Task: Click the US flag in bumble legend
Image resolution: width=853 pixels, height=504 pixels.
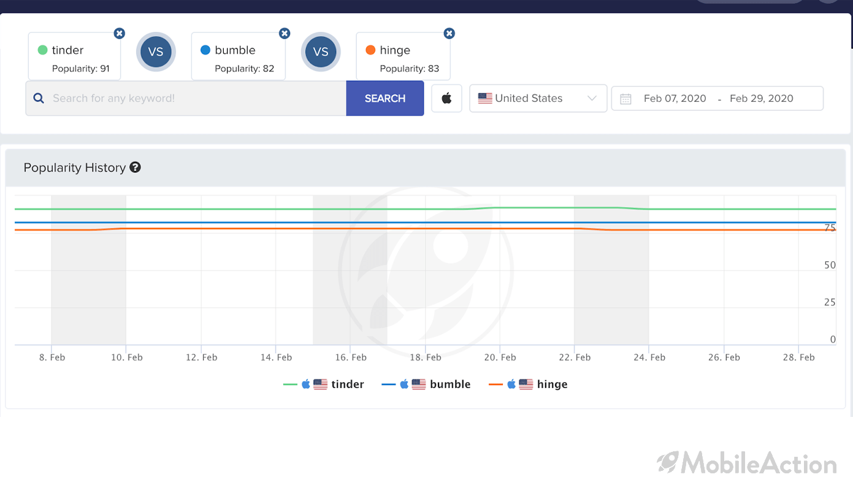Action: (419, 384)
